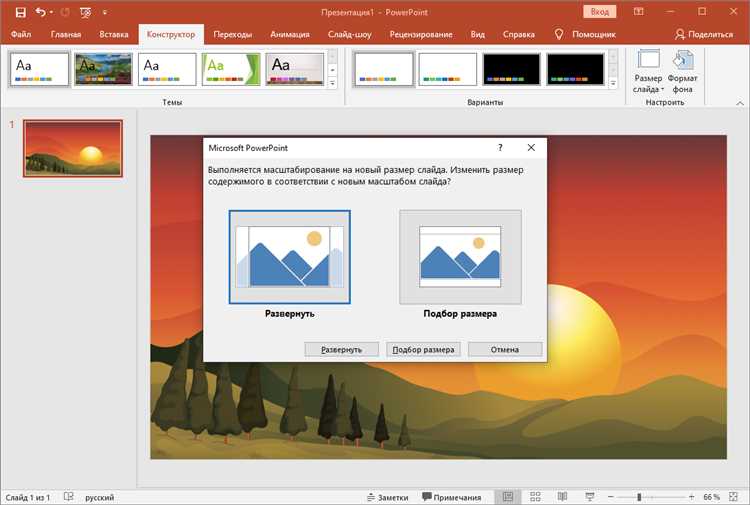This screenshot has width=750, height=505.
Task: Click the Start From Beginning slideshow icon
Action: pyautogui.click(x=86, y=12)
